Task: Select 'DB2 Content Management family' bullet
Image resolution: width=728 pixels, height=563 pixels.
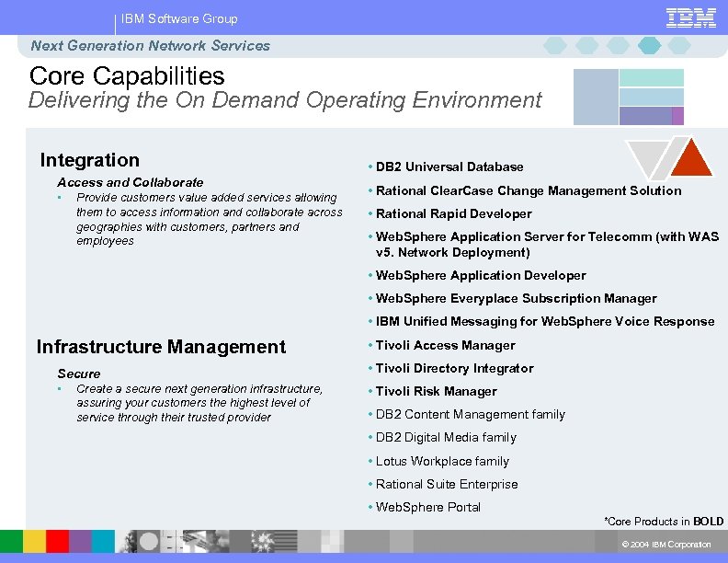Action: click(471, 414)
